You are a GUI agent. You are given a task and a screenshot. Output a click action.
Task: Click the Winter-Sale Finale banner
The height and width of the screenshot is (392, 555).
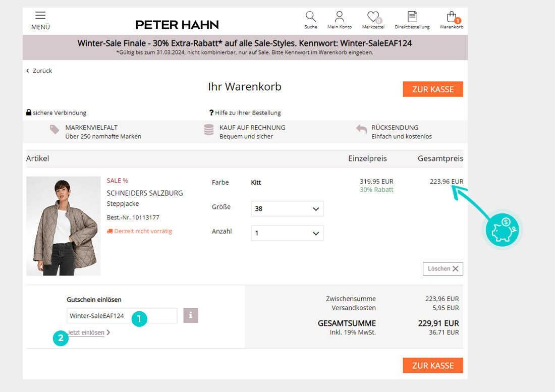click(245, 47)
